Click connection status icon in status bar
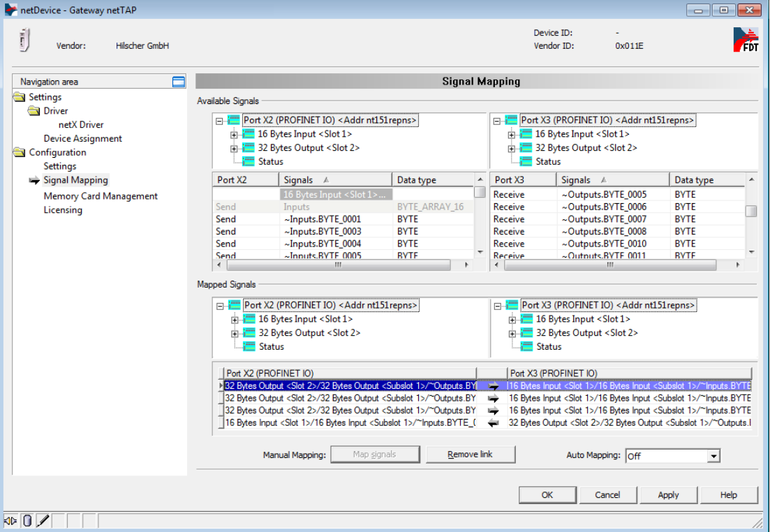Viewport: 770px width, 532px height. [x=10, y=521]
